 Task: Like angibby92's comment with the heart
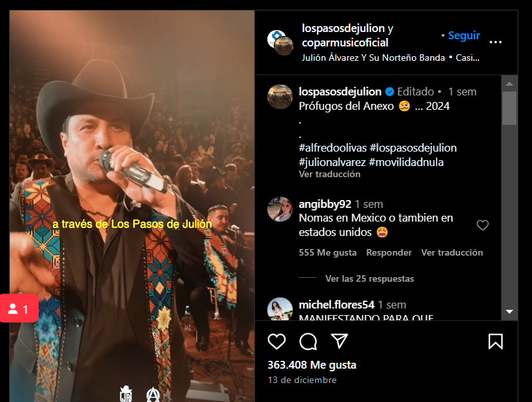[482, 226]
